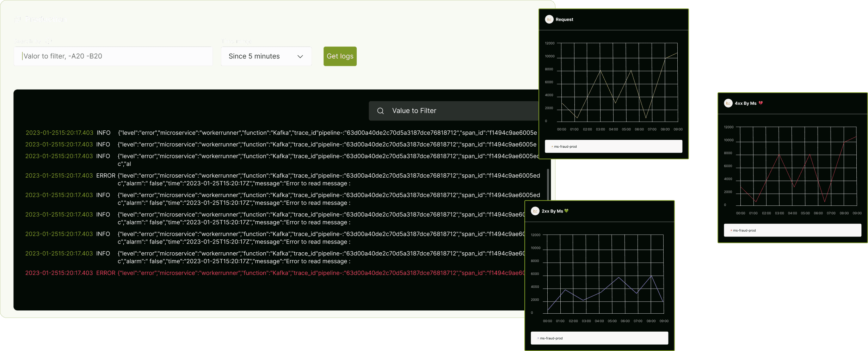
Task: Click the chart icon on the Request card
Action: [549, 19]
